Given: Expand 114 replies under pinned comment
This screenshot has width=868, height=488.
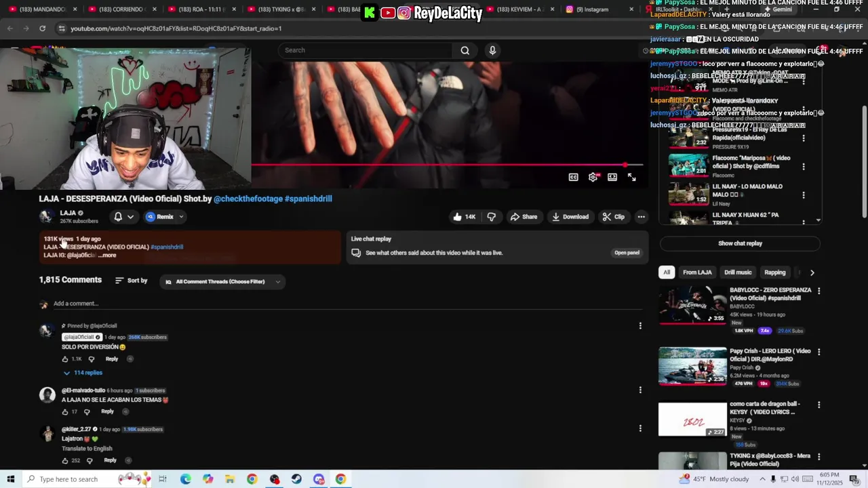Looking at the screenshot, I should [83, 373].
